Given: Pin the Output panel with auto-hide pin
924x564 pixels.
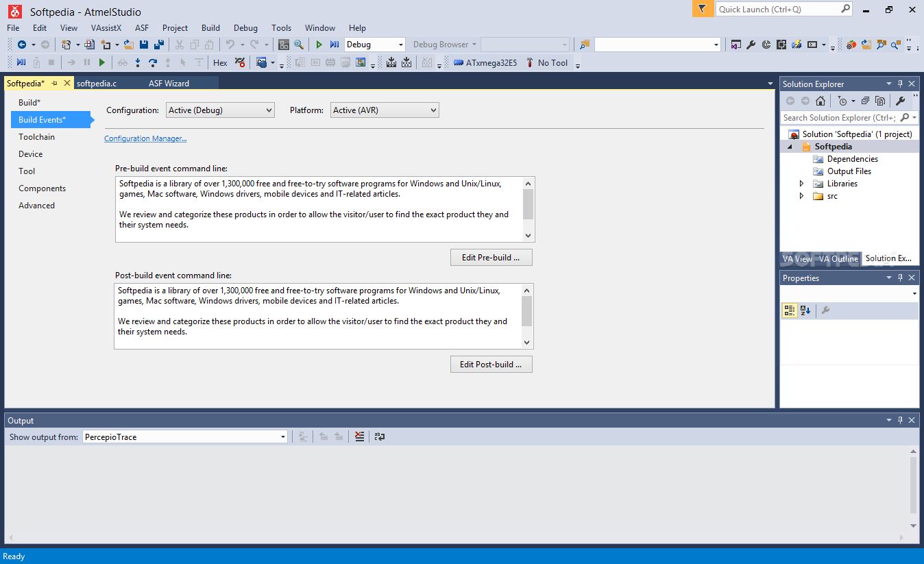Looking at the screenshot, I should point(900,420).
